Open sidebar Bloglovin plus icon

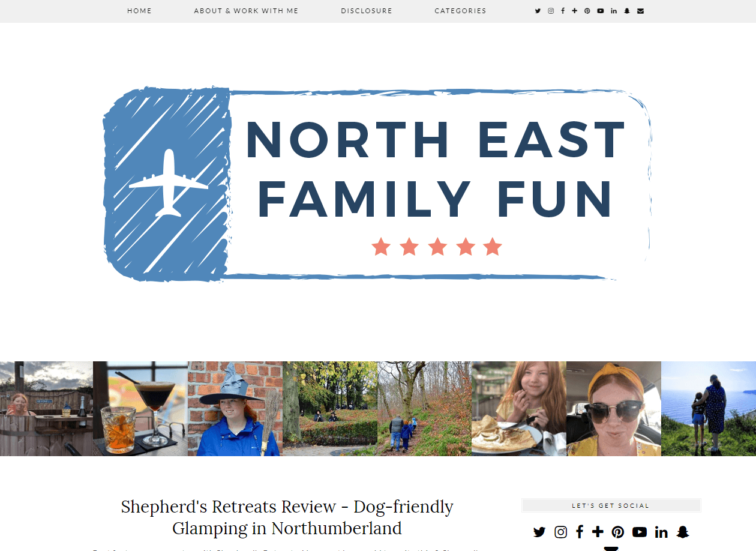tap(598, 532)
